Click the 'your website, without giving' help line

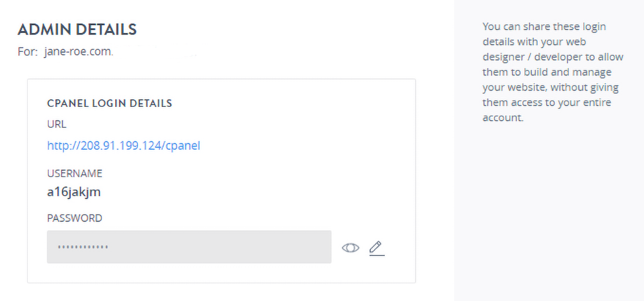[x=550, y=87]
